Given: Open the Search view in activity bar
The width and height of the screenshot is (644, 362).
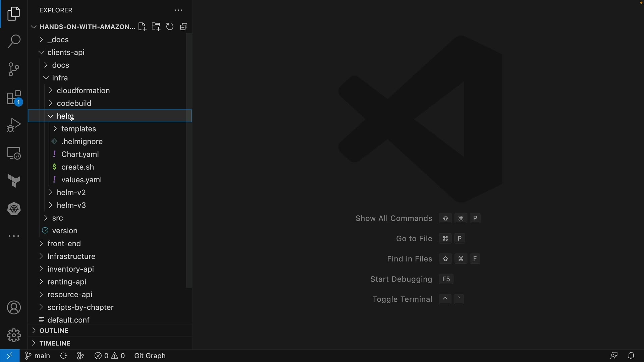Looking at the screenshot, I should [x=14, y=42].
